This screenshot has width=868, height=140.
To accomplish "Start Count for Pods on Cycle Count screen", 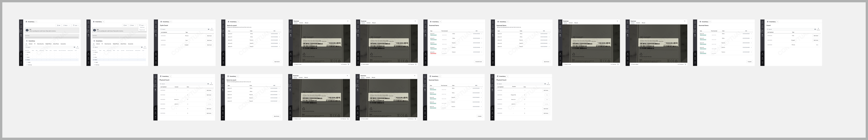I will pos(210,40).
